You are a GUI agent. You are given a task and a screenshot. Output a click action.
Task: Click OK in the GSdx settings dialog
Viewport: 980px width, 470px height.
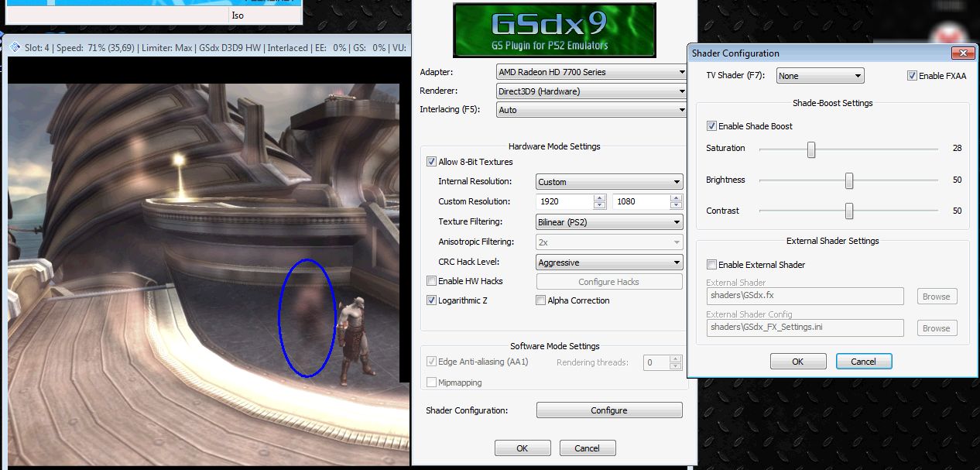[523, 448]
